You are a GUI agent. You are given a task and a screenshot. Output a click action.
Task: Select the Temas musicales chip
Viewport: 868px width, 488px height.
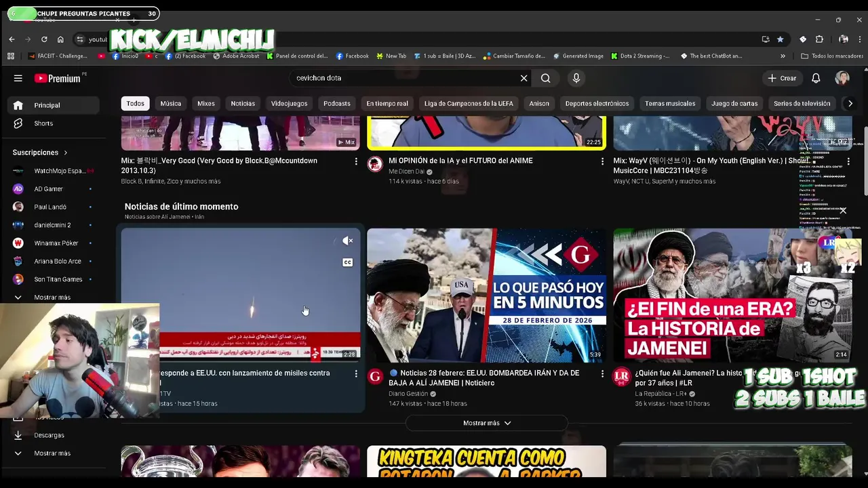(671, 104)
